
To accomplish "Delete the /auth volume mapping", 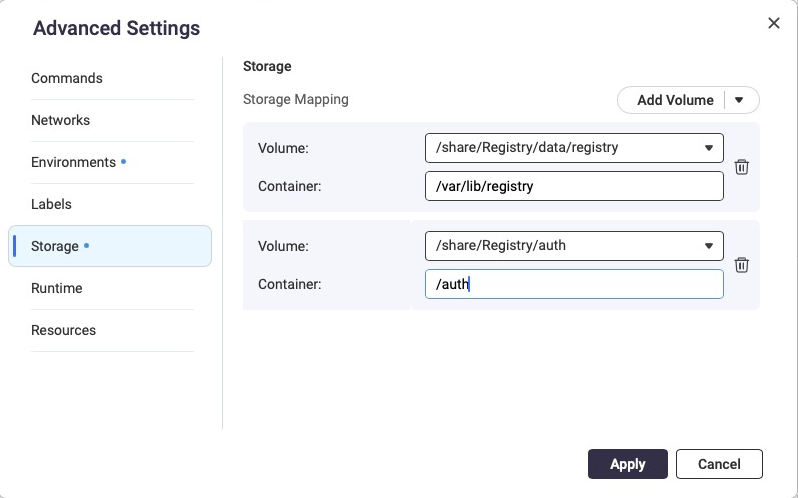I will point(742,265).
